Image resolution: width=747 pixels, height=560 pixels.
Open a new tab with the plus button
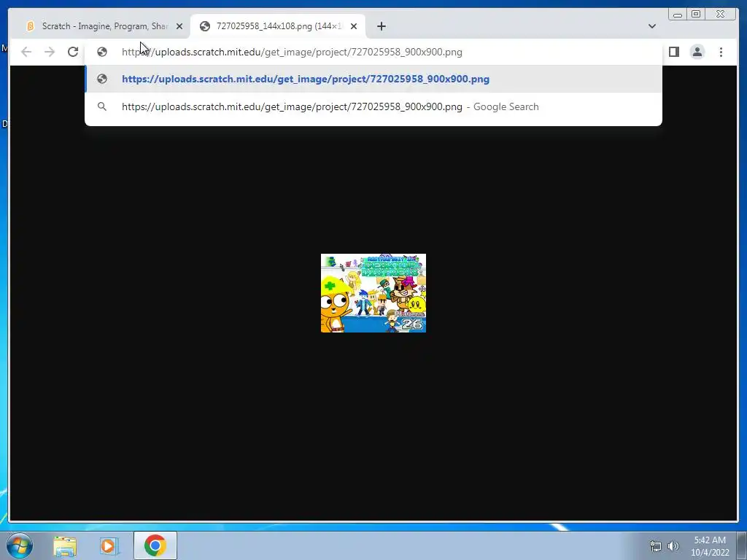tap(381, 26)
